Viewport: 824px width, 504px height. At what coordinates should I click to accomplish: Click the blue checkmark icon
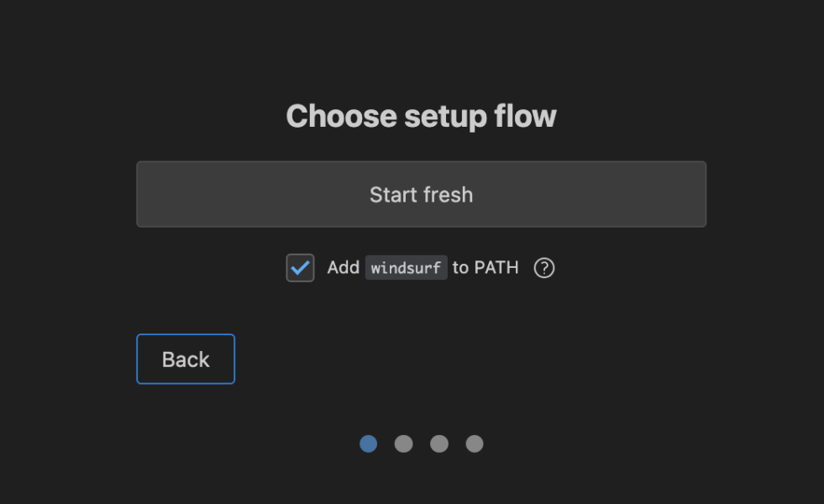click(x=300, y=268)
